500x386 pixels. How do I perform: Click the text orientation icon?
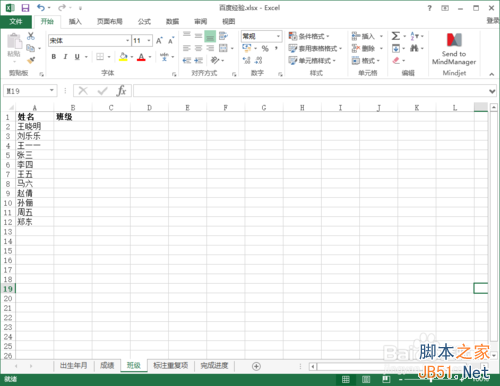(215, 60)
